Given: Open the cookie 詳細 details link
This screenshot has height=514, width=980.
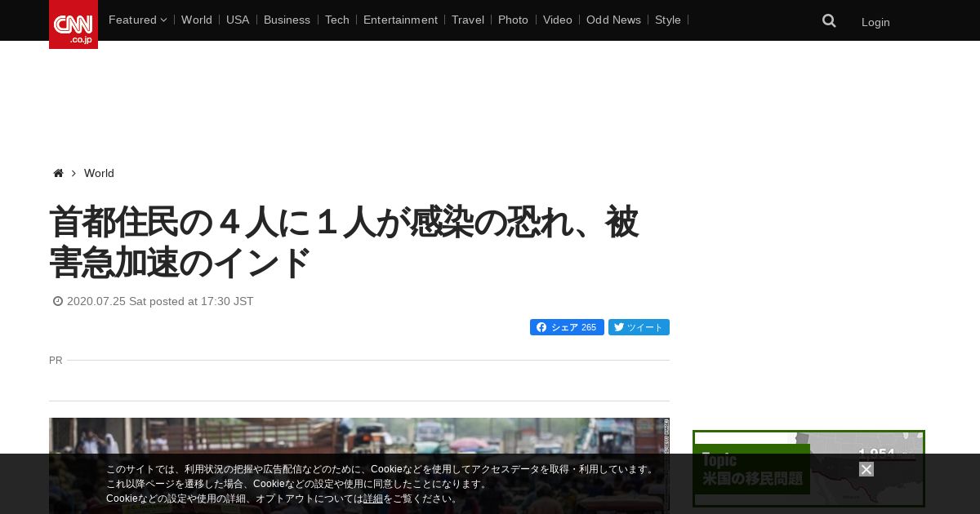Looking at the screenshot, I should pos(373,498).
